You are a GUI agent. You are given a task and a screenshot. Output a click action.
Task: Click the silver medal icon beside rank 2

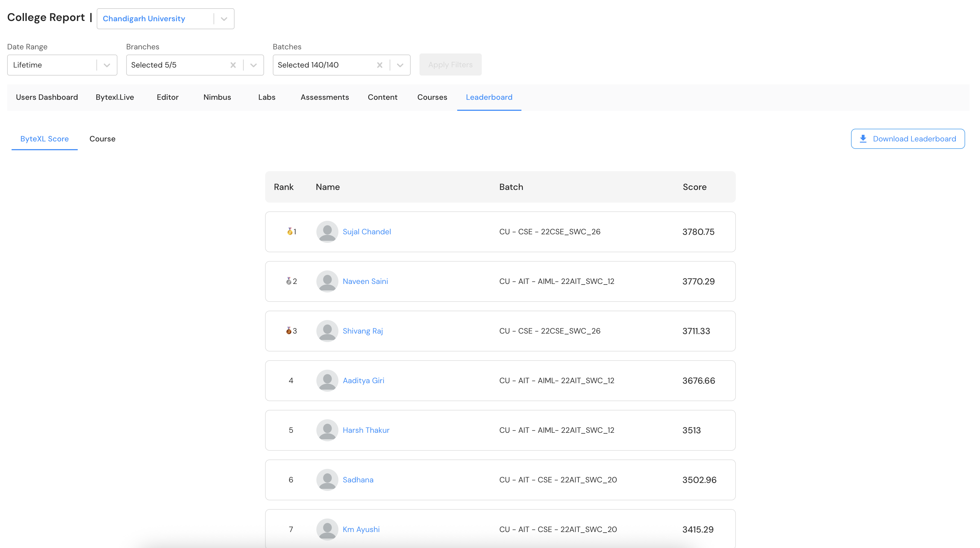289,281
